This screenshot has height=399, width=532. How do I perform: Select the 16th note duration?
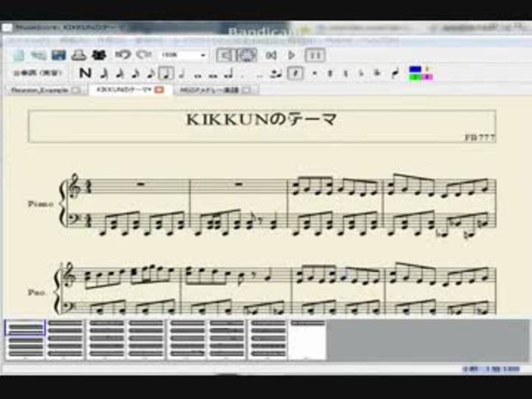pyautogui.click(x=135, y=73)
